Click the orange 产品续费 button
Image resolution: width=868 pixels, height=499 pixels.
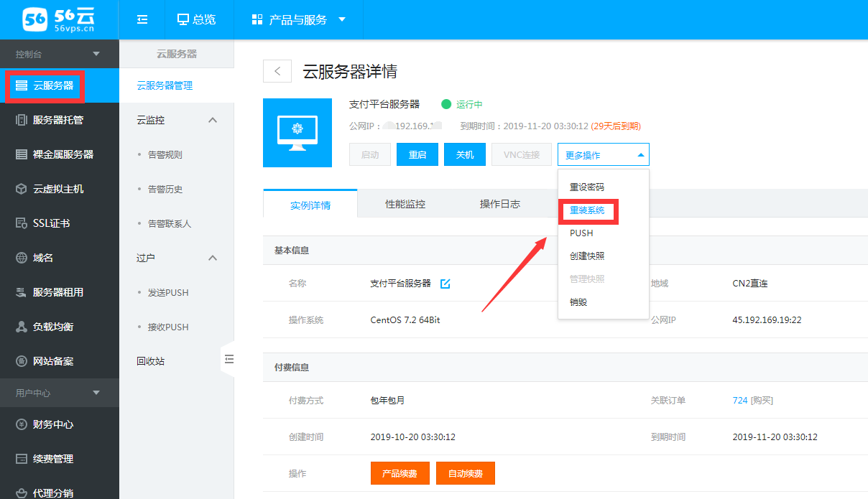pyautogui.click(x=400, y=474)
